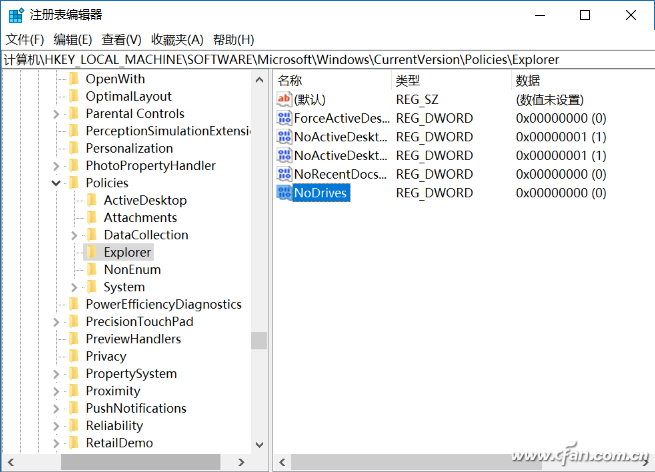This screenshot has height=472, width=655.
Task: Click the Policies folder icon
Action: pos(74,183)
